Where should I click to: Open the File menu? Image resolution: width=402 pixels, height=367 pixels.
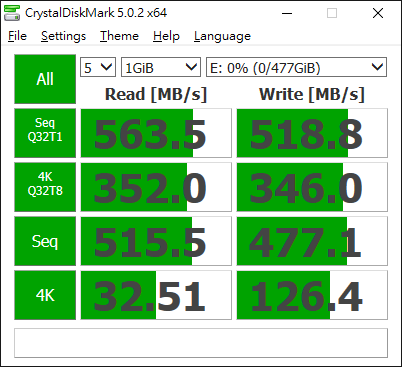(17, 36)
